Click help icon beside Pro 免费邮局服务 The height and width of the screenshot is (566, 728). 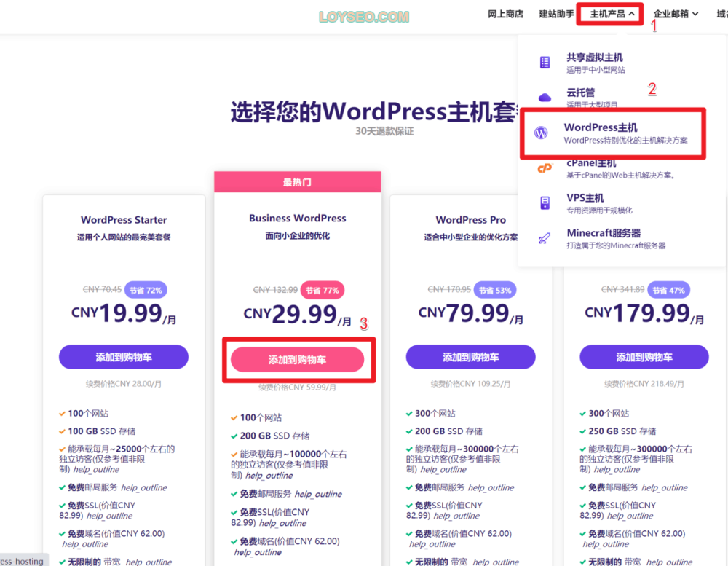click(491, 487)
